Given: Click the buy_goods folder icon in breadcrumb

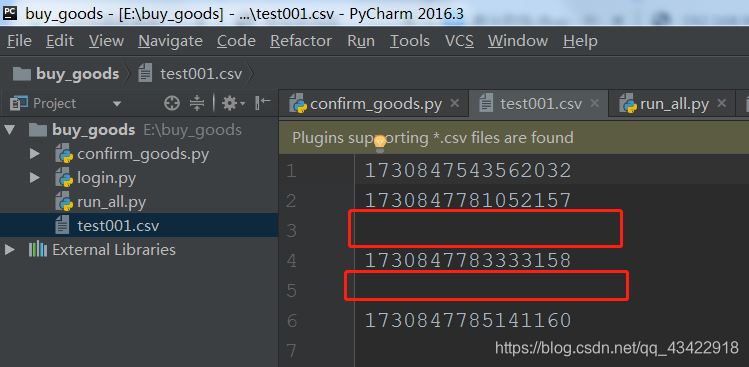Looking at the screenshot, I should pos(22,74).
